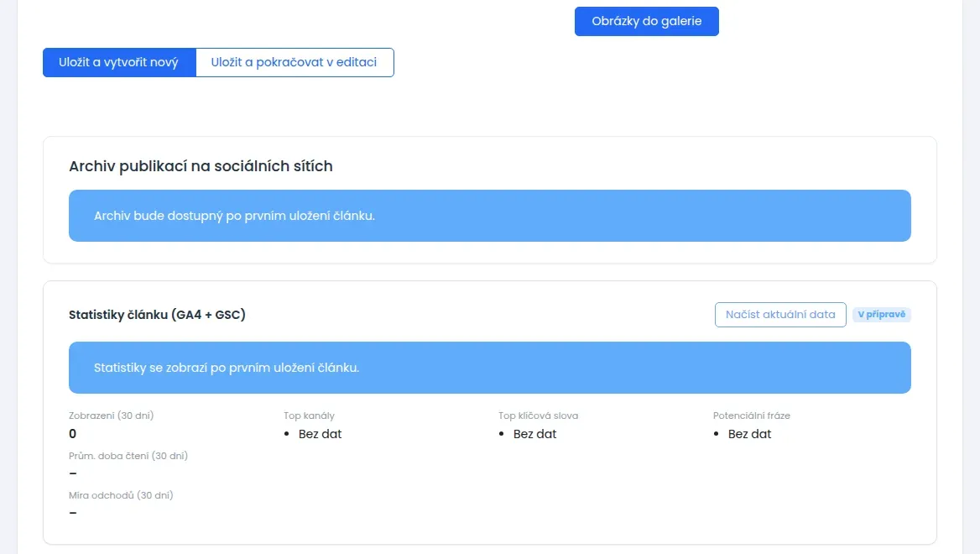Click the V přípravě status badge
This screenshot has height=554, width=980.
pos(881,315)
